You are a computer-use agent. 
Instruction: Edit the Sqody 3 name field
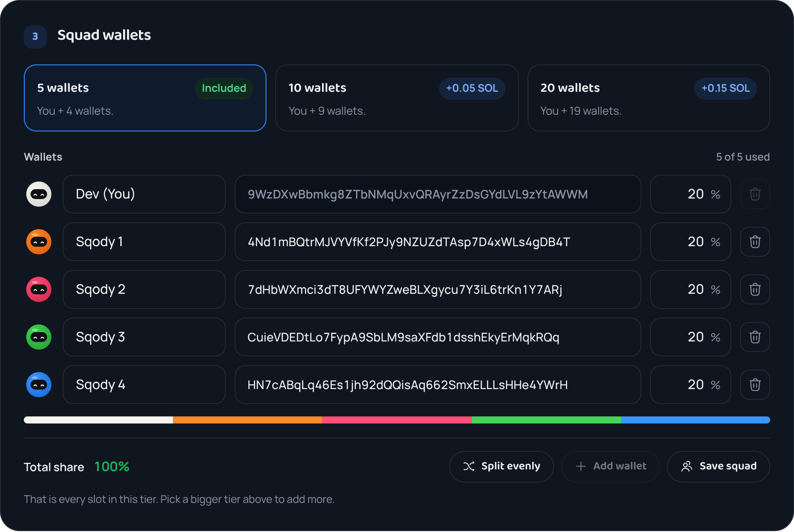[144, 337]
